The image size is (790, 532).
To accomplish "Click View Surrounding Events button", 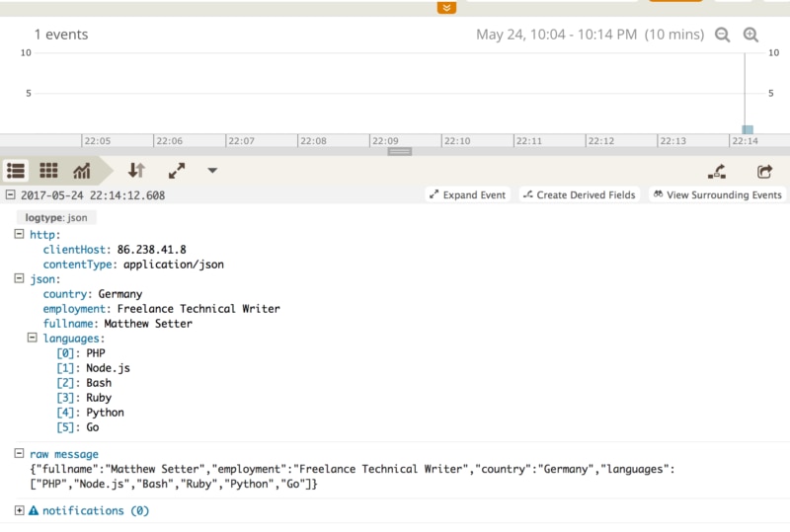I will 717,195.
